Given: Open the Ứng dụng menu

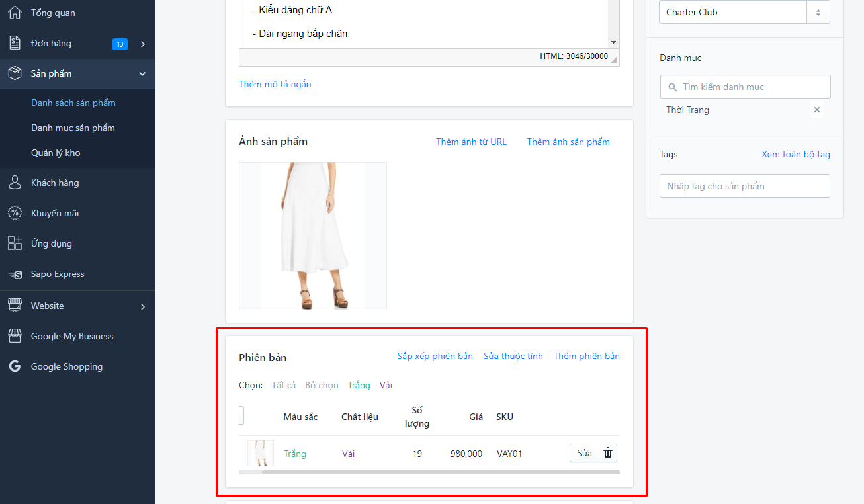Looking at the screenshot, I should pyautogui.click(x=52, y=243).
